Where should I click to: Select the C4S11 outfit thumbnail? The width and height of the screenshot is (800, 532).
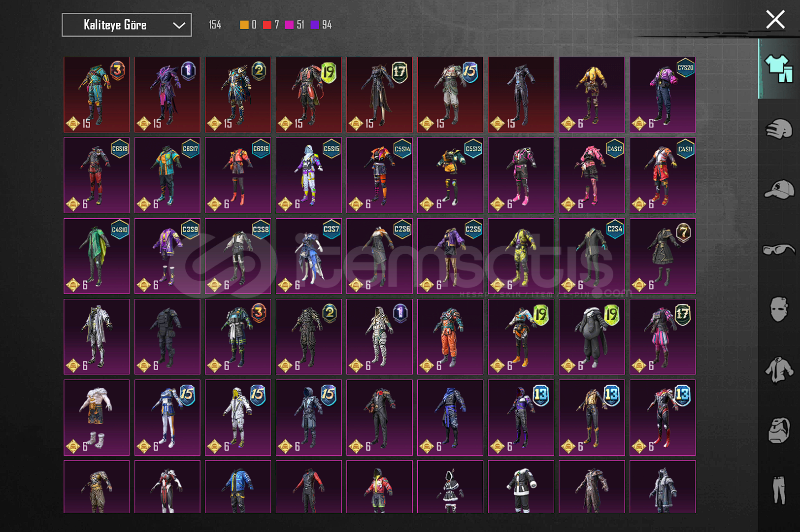(663, 175)
